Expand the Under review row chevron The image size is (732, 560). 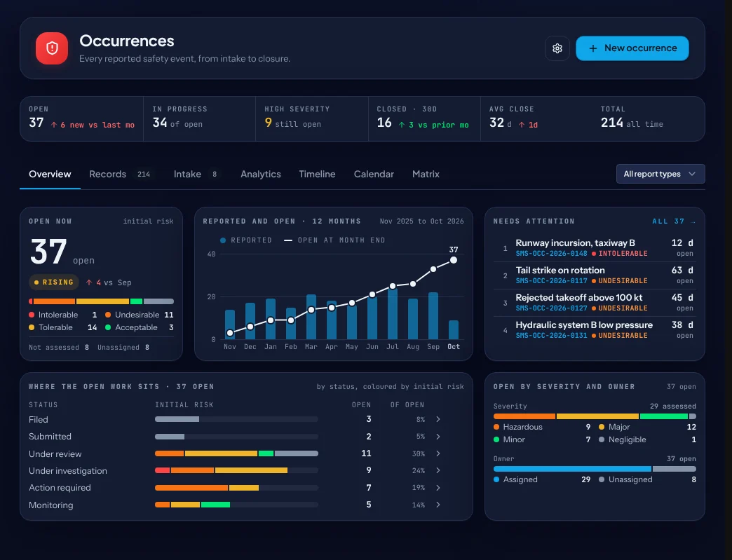click(x=438, y=453)
